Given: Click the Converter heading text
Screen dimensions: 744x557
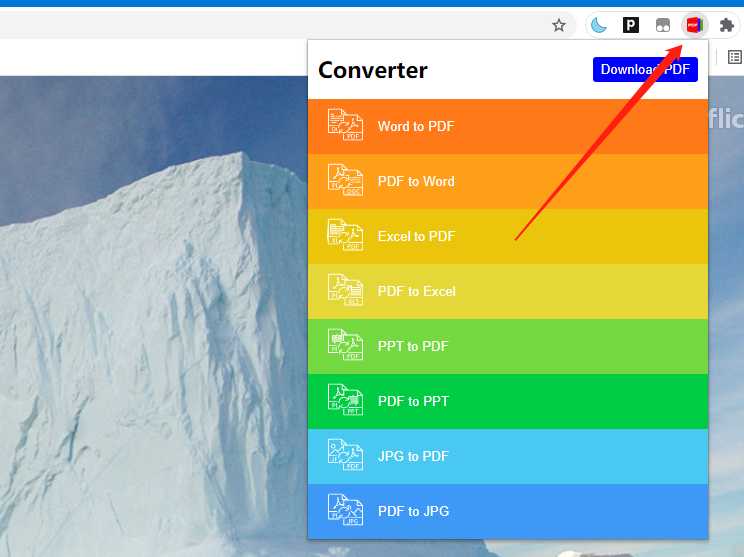Looking at the screenshot, I should [372, 70].
